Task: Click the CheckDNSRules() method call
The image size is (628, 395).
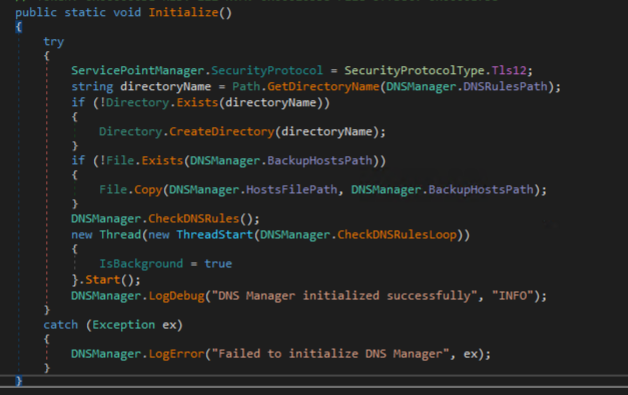Action: (193, 219)
